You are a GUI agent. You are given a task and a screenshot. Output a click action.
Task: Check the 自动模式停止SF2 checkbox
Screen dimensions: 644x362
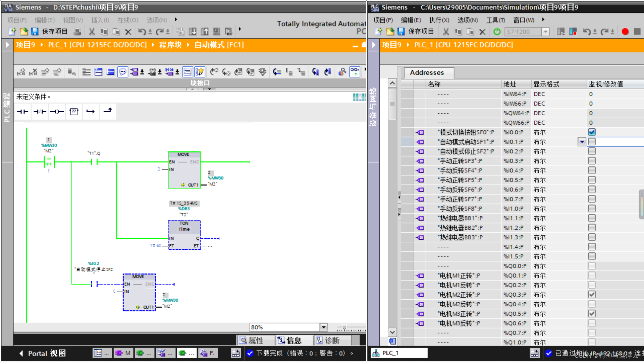pos(592,151)
